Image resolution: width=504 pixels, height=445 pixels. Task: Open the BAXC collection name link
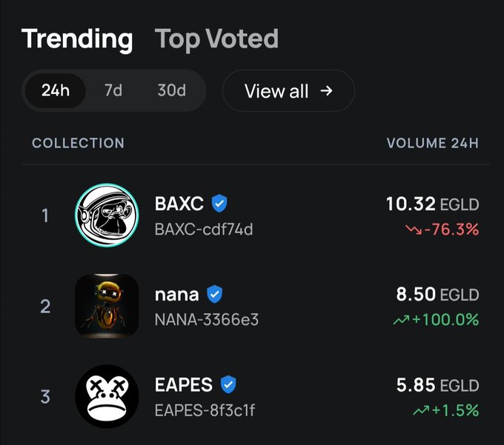click(179, 204)
